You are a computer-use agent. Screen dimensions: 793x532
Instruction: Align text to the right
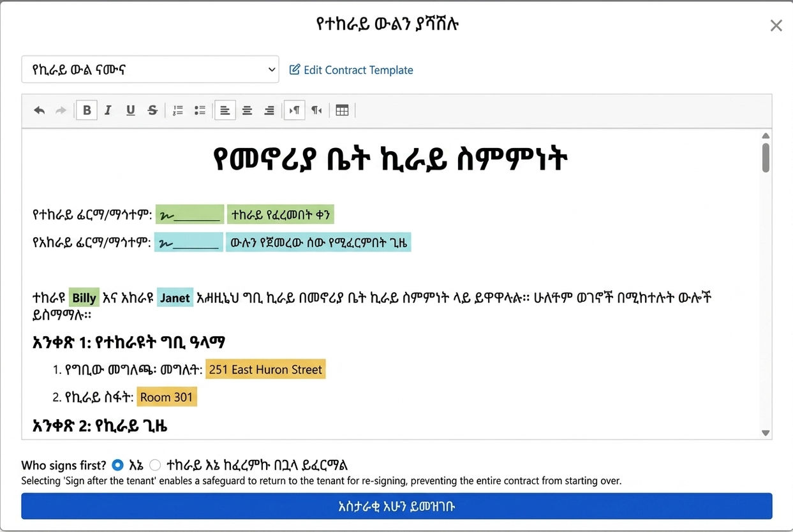(x=269, y=110)
